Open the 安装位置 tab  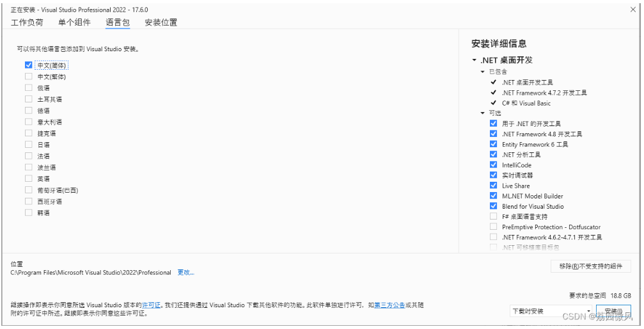coord(161,22)
